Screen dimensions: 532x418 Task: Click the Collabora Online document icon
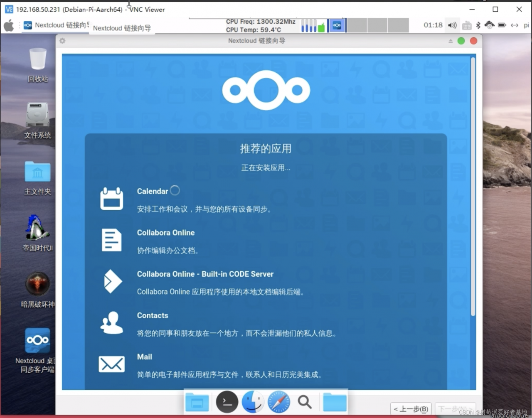tap(112, 240)
